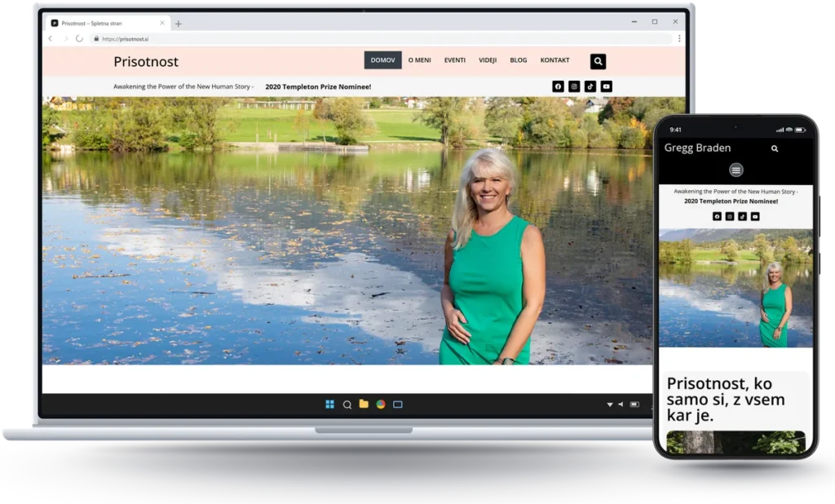Open the search icon in the Prisotnost header
The width and height of the screenshot is (835, 504).
pos(598,61)
